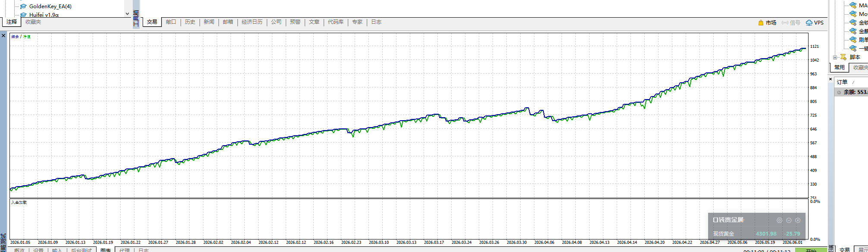Close the right-side 订单 panel
This screenshot has width=868, height=252.
click(831, 79)
